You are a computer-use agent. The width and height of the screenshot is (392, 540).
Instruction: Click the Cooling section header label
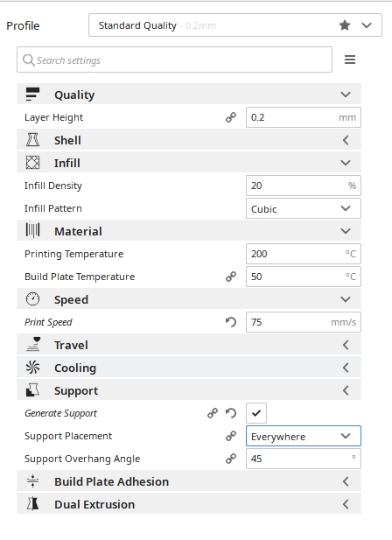pos(75,368)
